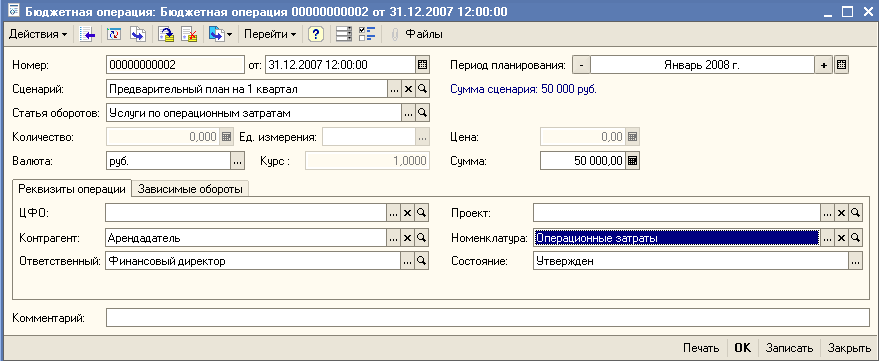This screenshot has height=361, width=879.
Task: Click the highlighted Операционные затраты field
Action: click(677, 238)
